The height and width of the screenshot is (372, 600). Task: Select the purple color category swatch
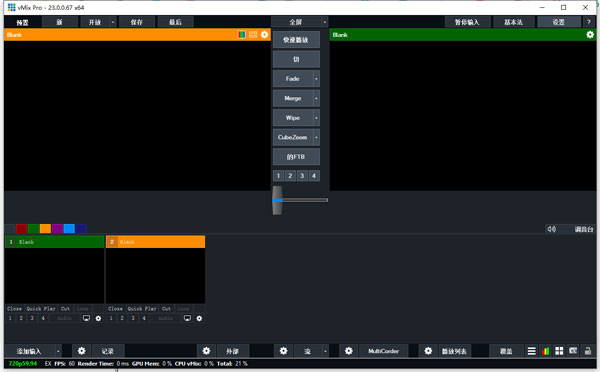[57, 228]
